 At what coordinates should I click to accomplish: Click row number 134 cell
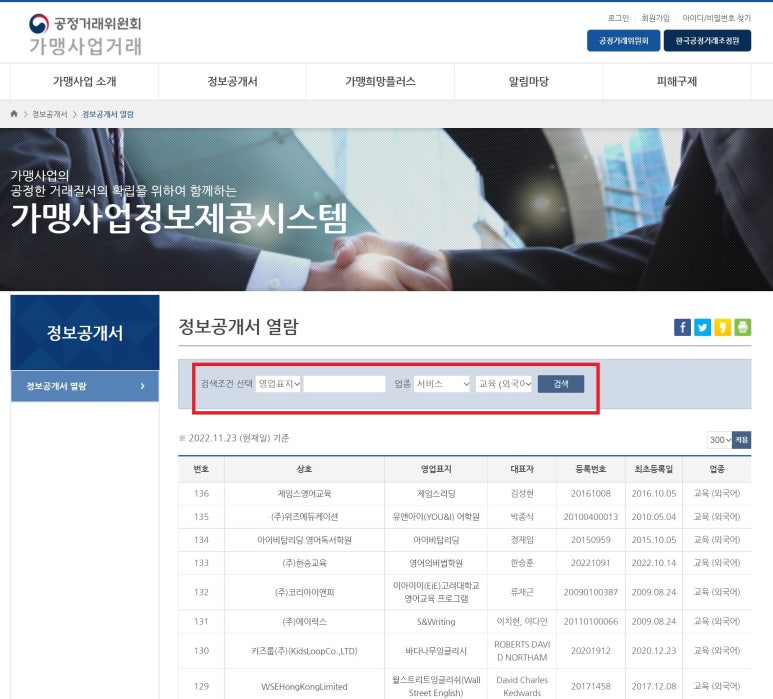click(201, 540)
